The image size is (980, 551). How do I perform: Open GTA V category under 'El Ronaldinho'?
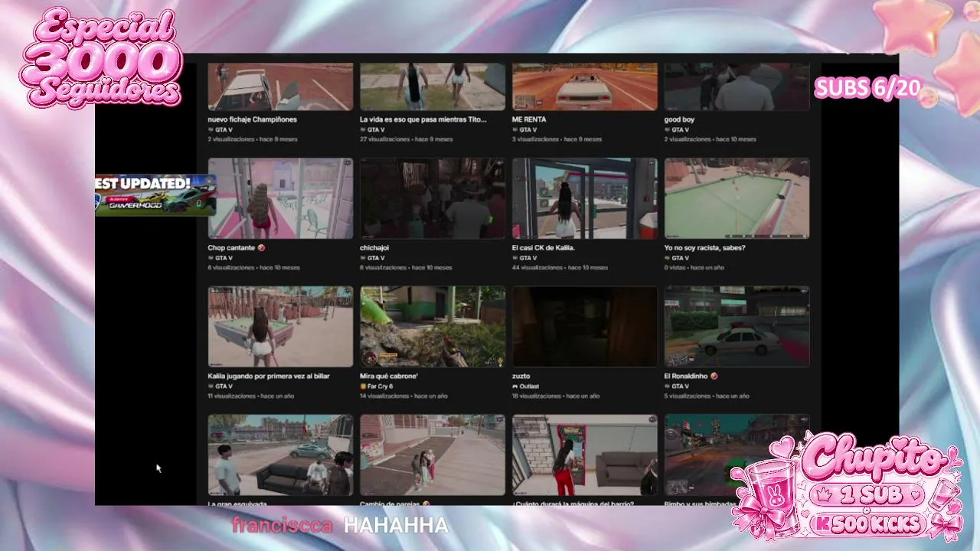point(681,386)
